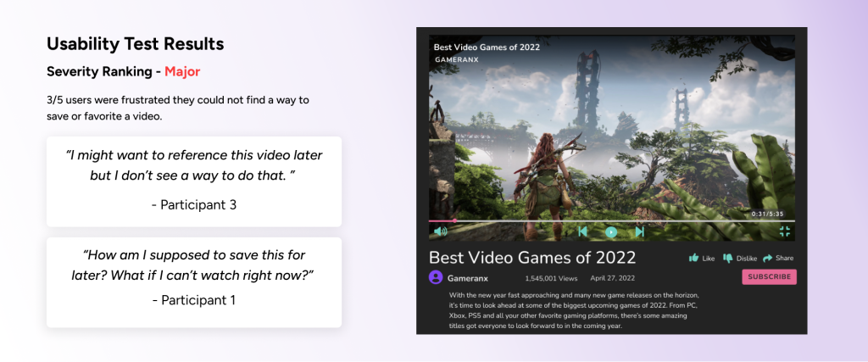
Task: Click the 3/5 users were frustrated summary text
Action: [178, 109]
